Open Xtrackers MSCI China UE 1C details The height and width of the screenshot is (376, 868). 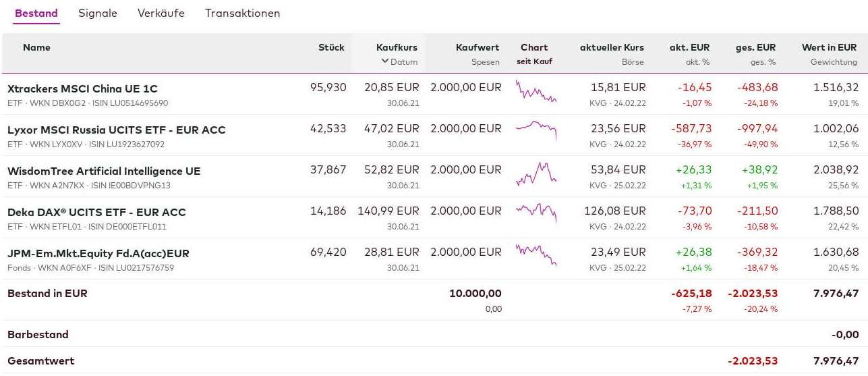(x=82, y=88)
